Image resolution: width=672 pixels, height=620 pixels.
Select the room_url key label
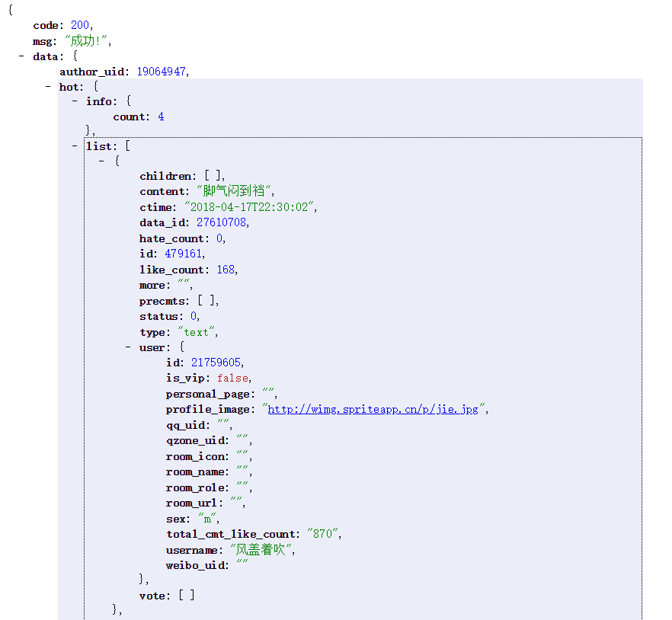192,503
